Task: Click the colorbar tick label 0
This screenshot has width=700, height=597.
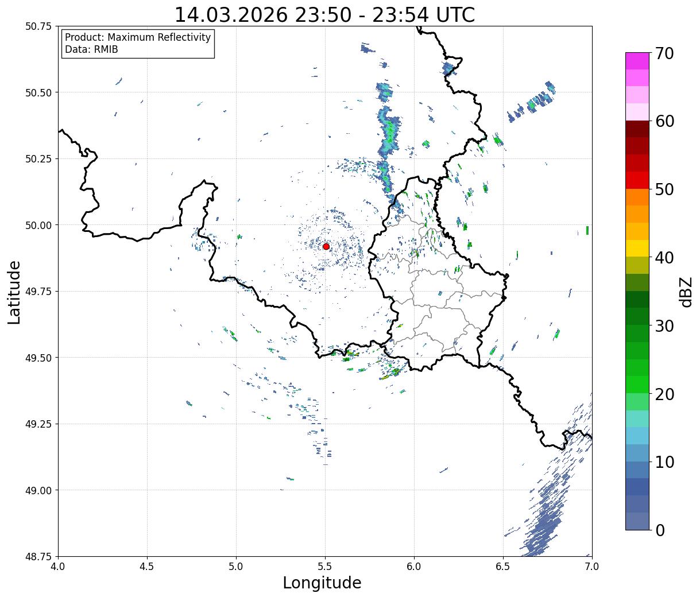Action: click(660, 530)
